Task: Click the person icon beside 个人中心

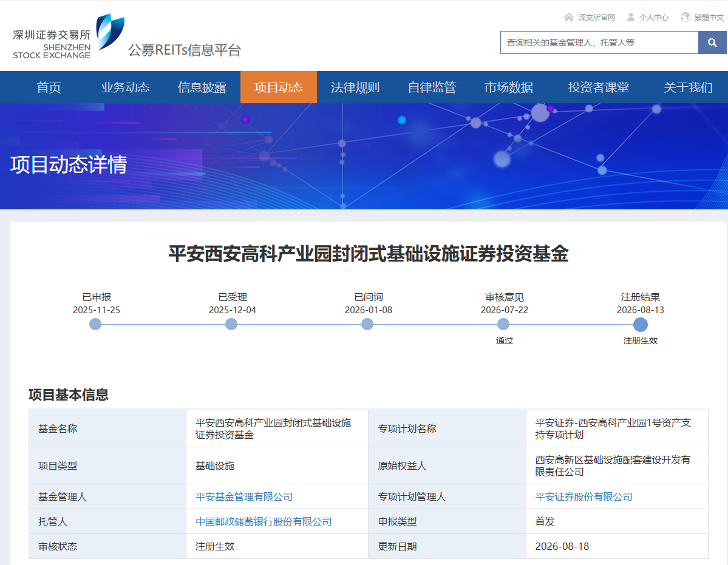Action: [x=630, y=17]
